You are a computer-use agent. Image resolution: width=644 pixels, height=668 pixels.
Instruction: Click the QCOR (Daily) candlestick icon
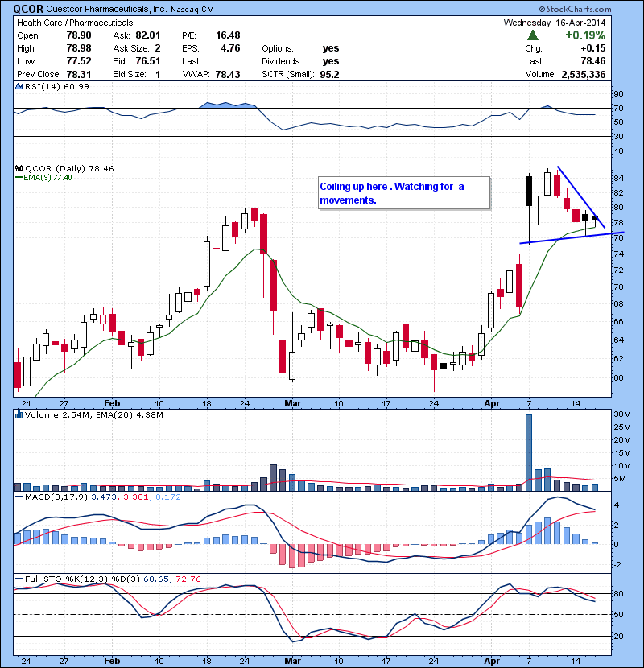click(19, 168)
